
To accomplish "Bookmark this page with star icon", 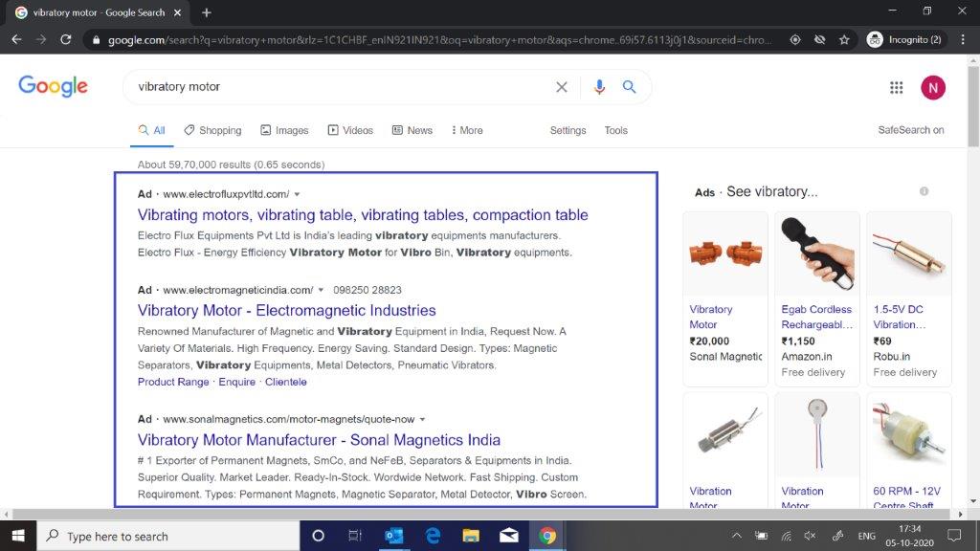I will point(844,40).
